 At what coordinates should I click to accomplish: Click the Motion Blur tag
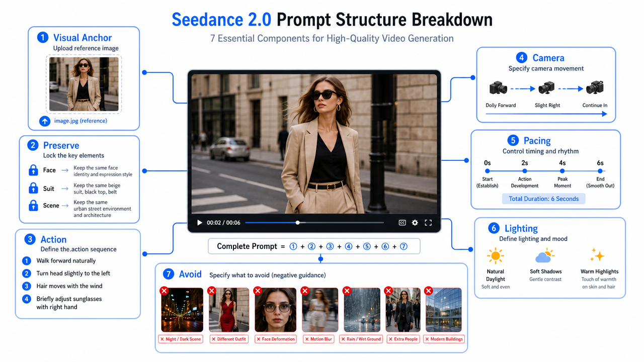click(x=318, y=339)
